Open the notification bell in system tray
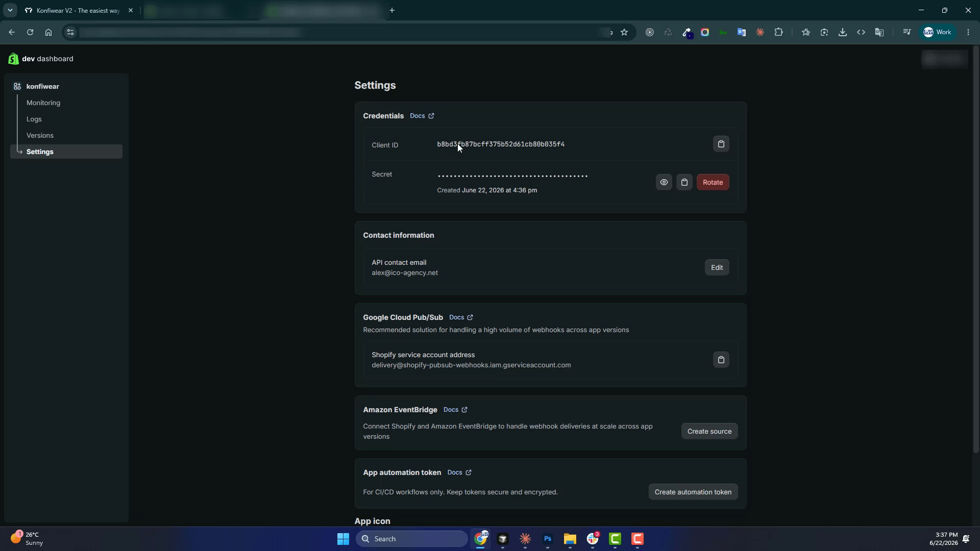 966,539
